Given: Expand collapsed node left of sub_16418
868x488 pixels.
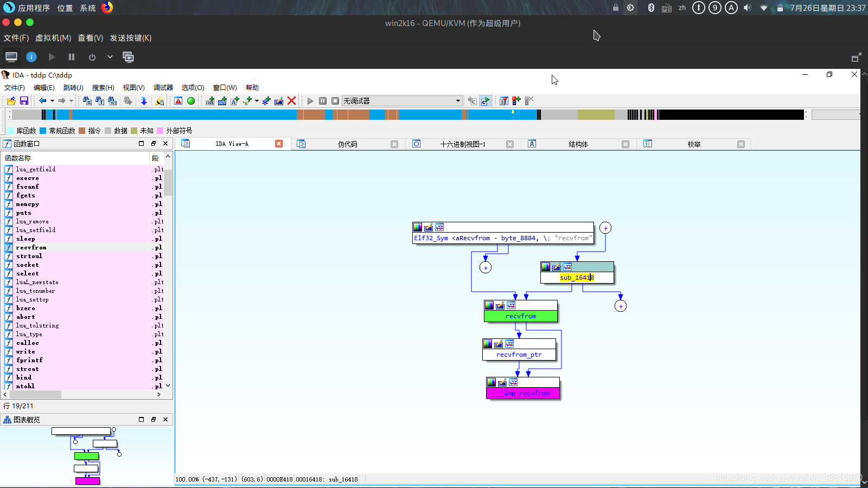Looking at the screenshot, I should point(486,267).
